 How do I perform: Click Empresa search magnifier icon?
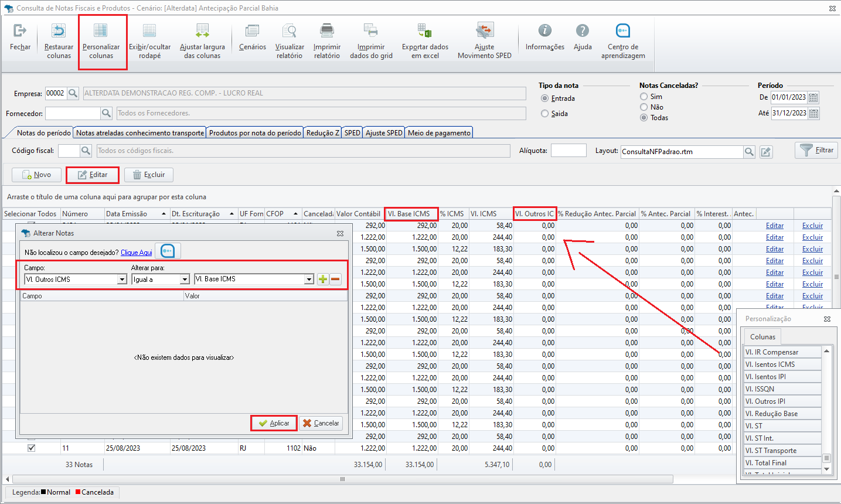[73, 93]
